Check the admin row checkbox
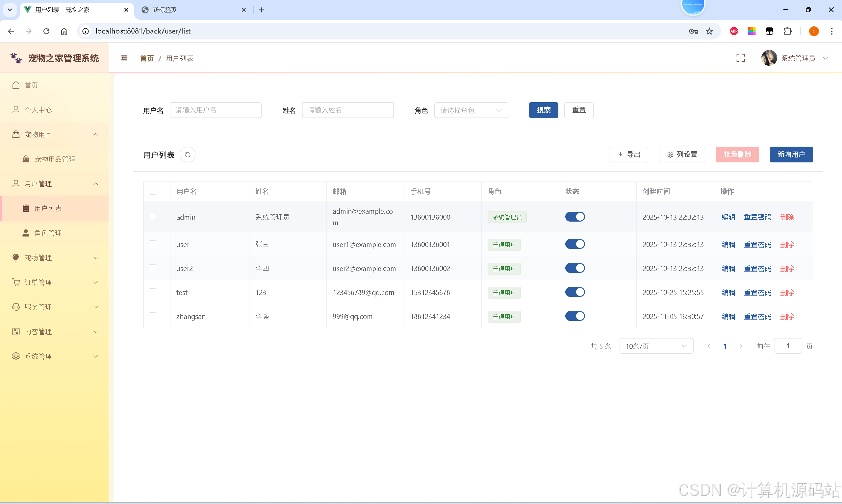Screen dimensions: 842x504 (153, 217)
